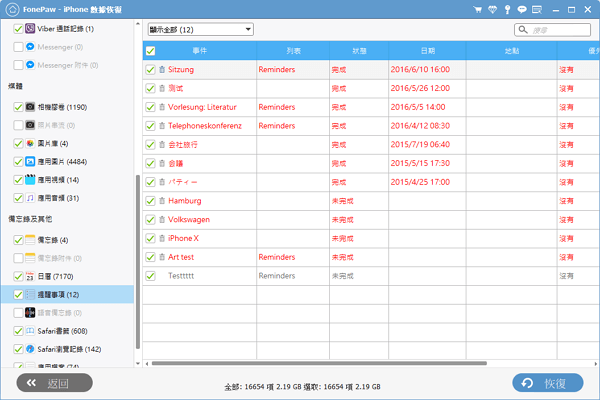The image size is (600, 400).
Task: Uncheck the Telephoneskonferenz row checkbox
Action: point(150,126)
